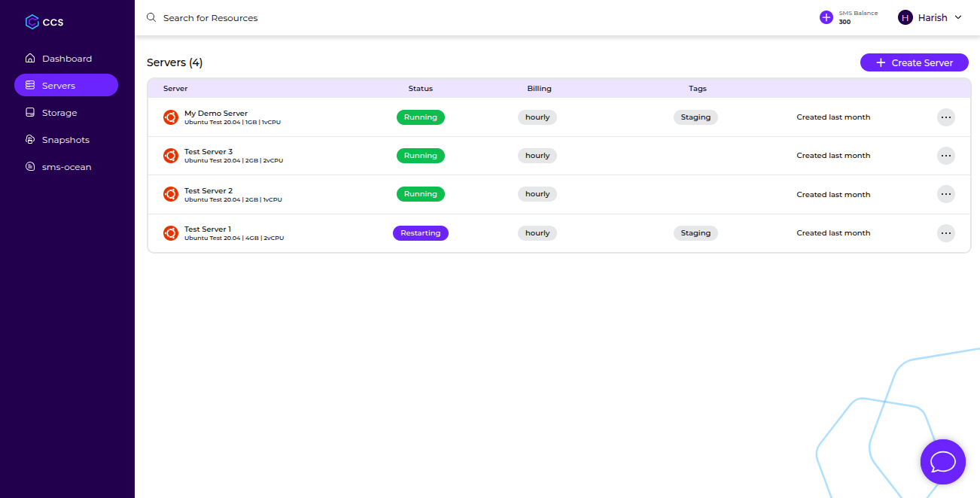Open options menu for My Demo Server

(945, 117)
